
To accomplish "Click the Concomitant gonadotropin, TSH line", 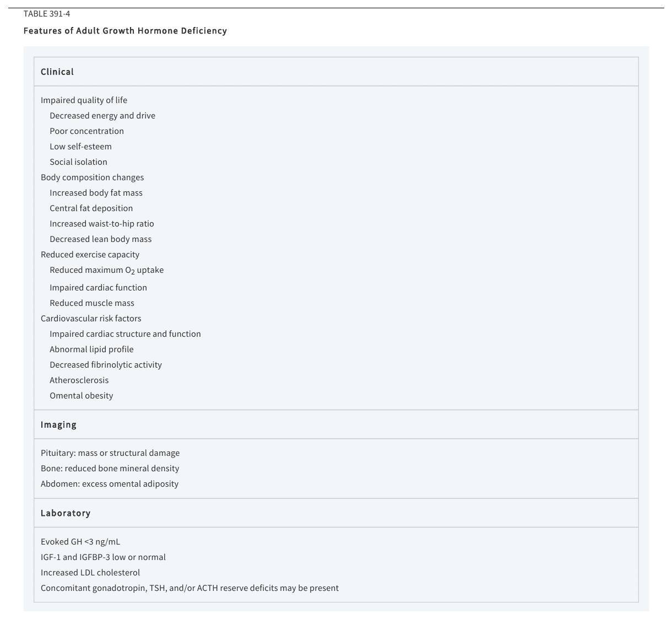I will 189,588.
